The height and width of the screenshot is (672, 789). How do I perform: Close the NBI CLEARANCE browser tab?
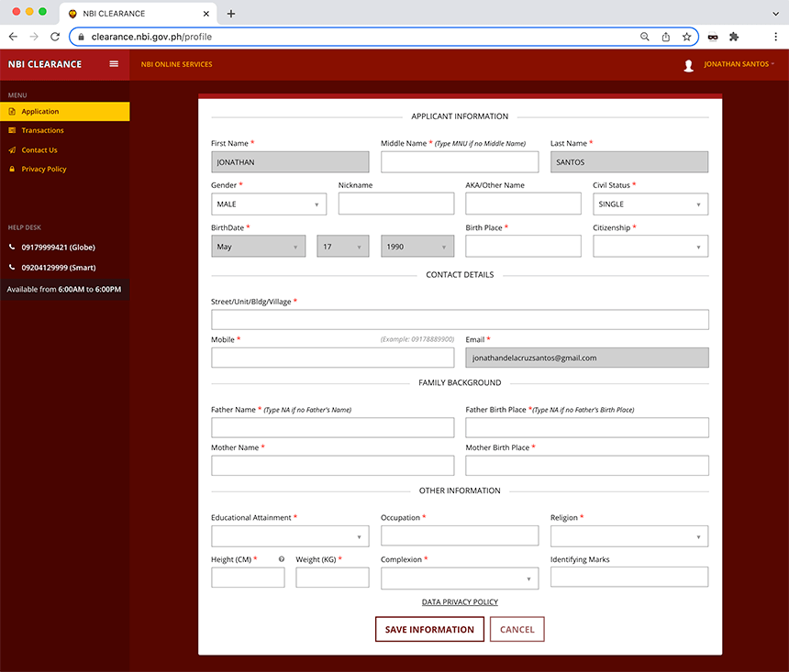coord(206,14)
